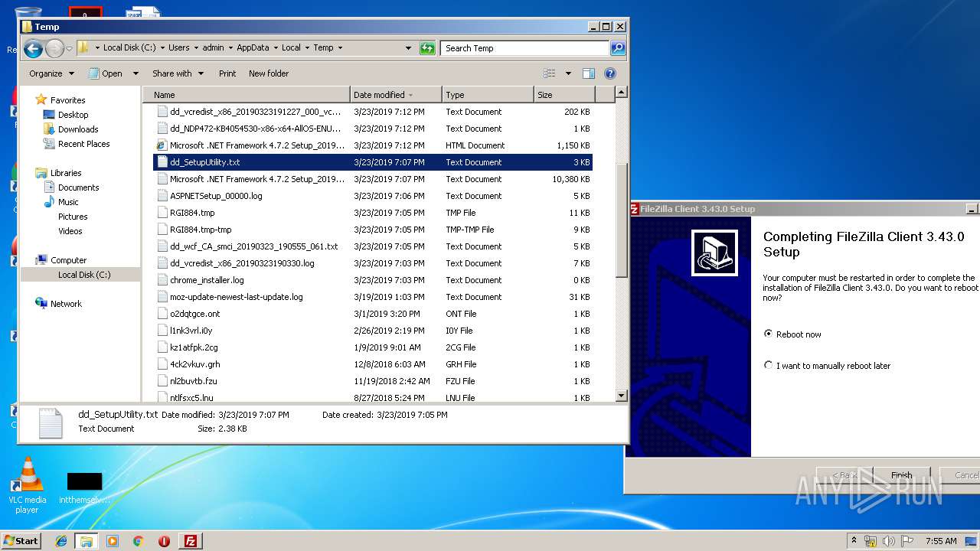Open the dropdown arrow after Local Disk (C:)

[161, 47]
